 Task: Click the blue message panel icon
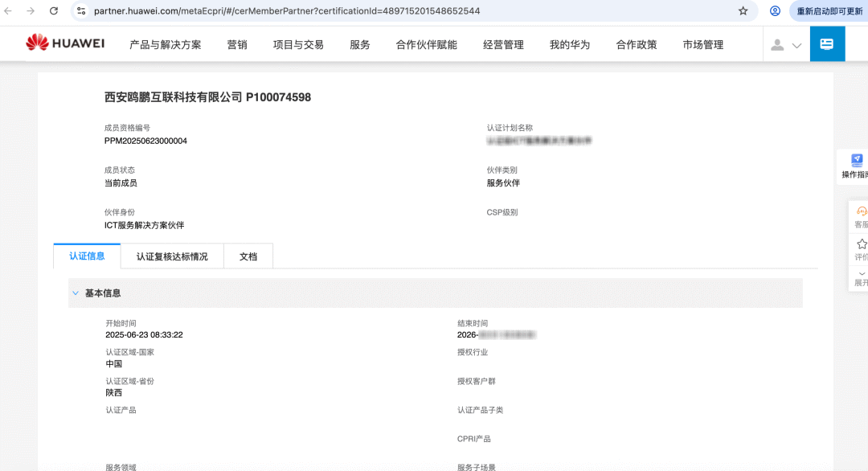[827, 43]
